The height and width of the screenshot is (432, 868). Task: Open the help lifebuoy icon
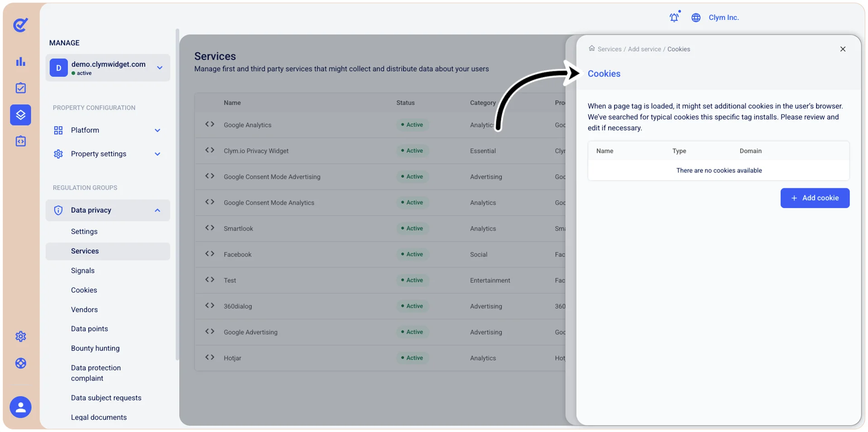(x=20, y=363)
